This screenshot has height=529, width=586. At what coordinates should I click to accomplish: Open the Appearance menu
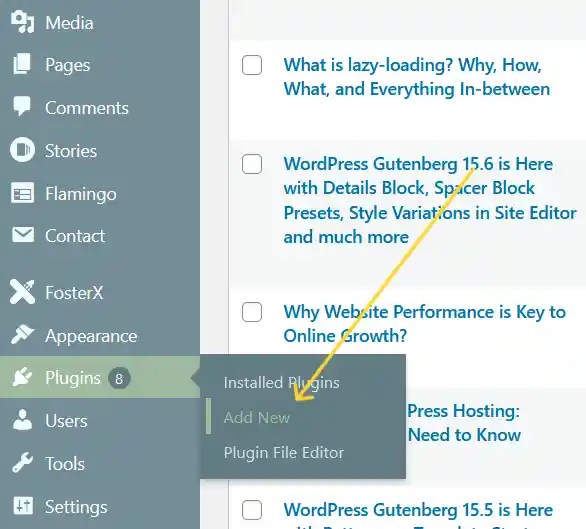tap(91, 336)
